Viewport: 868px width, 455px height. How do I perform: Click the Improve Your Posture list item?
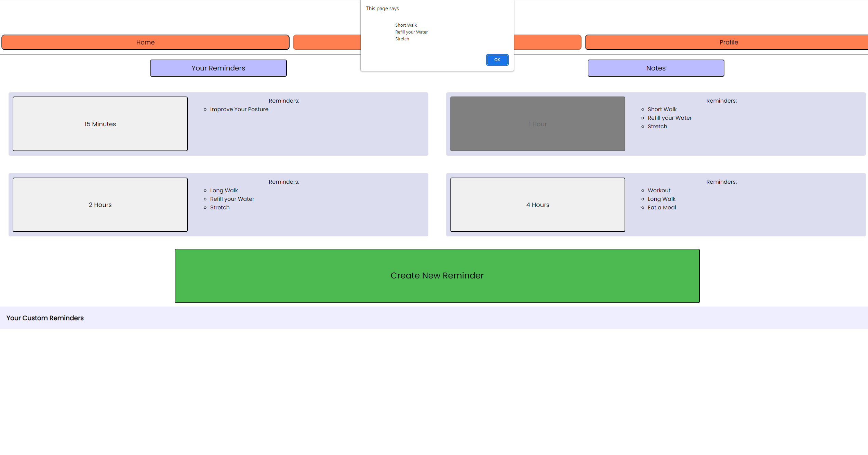(239, 109)
